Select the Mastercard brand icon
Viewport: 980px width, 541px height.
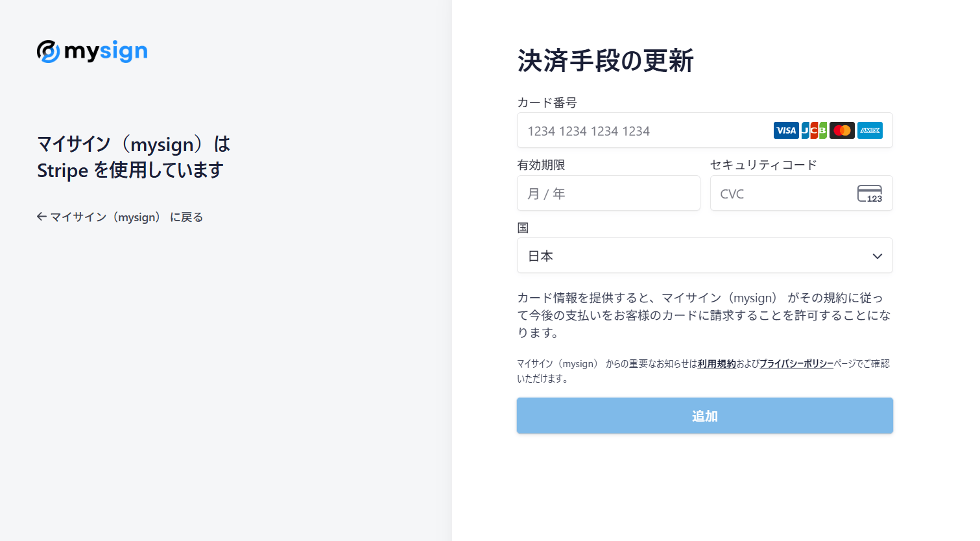843,130
